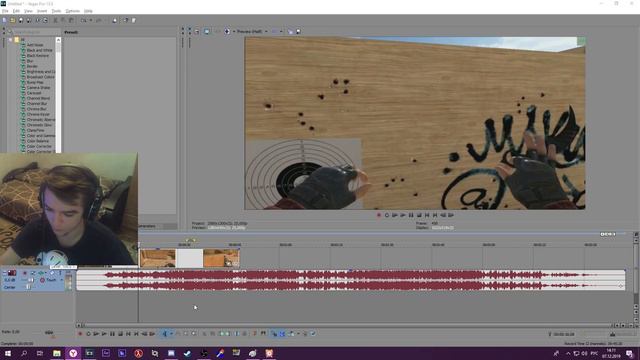640x360 pixels.
Task: Toggle Ignore Event Grouping
Action: click(x=313, y=333)
